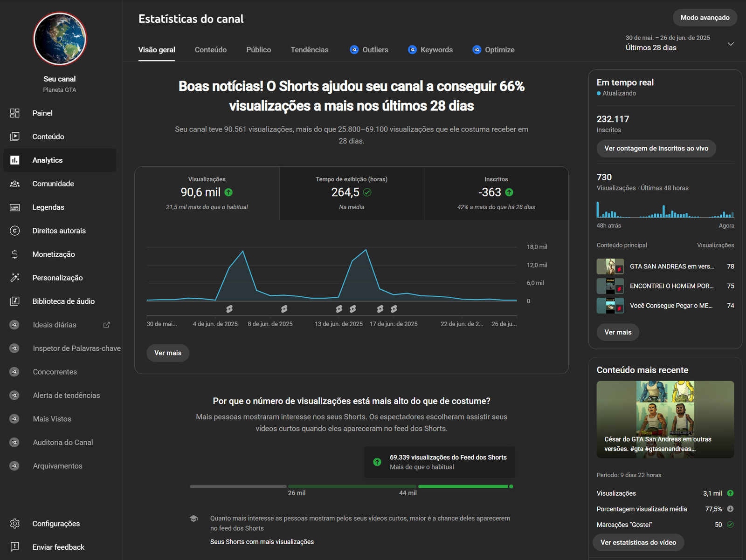Click the video marker near 8 de jun. on the chart
This screenshot has height=560, width=746.
tap(284, 309)
